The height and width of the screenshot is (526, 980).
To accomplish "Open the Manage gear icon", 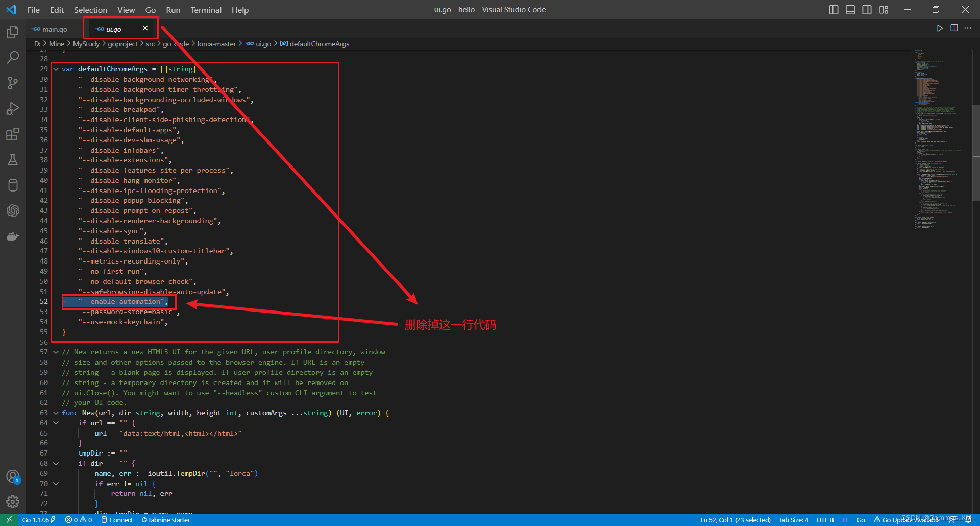I will pyautogui.click(x=13, y=502).
